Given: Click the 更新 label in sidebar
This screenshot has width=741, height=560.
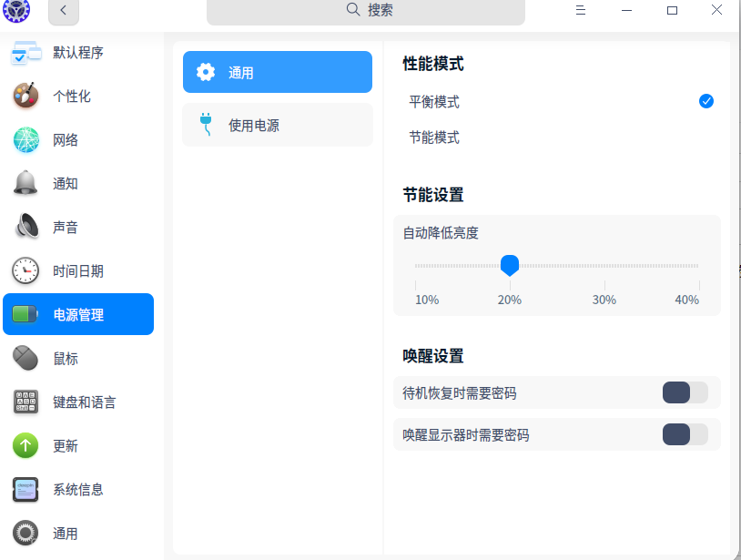Looking at the screenshot, I should click(x=66, y=445).
